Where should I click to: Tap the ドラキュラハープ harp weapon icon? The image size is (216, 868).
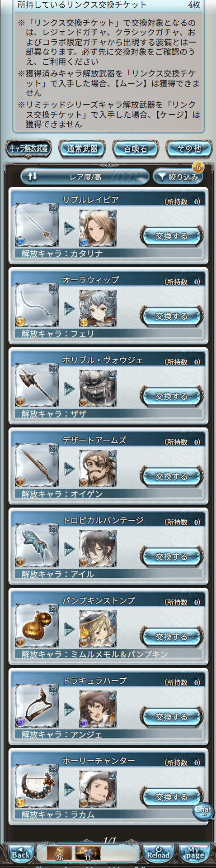(37, 706)
